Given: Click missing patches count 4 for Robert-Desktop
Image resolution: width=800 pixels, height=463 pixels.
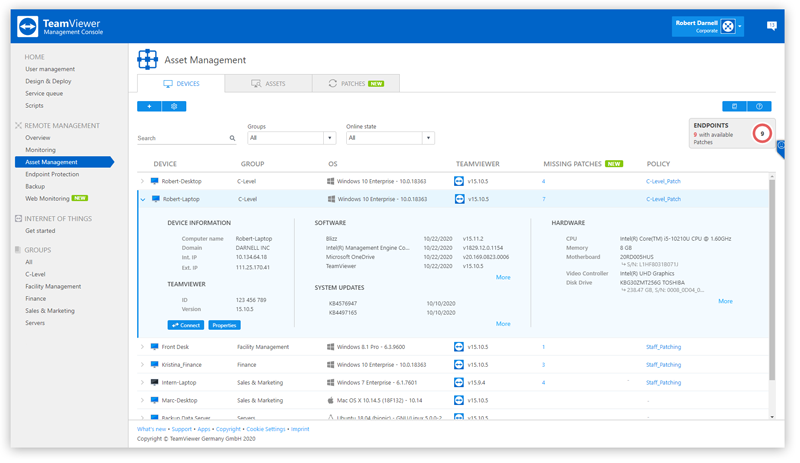Looking at the screenshot, I should point(543,181).
